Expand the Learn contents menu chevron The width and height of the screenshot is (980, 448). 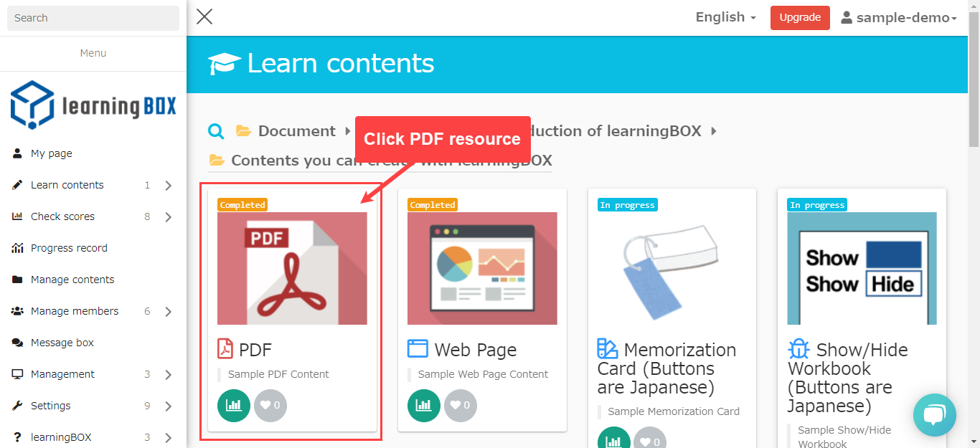[x=168, y=186]
